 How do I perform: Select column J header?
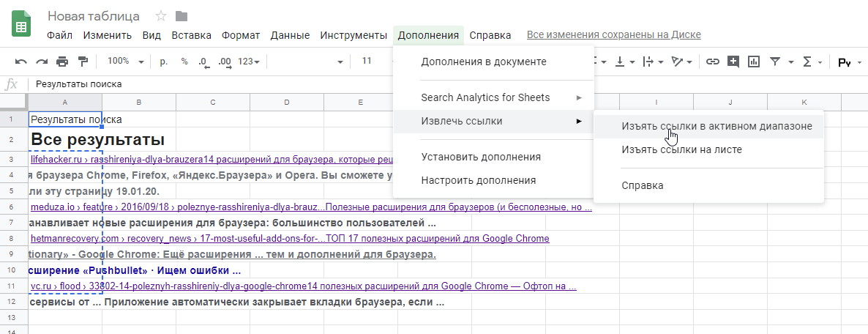pyautogui.click(x=730, y=102)
